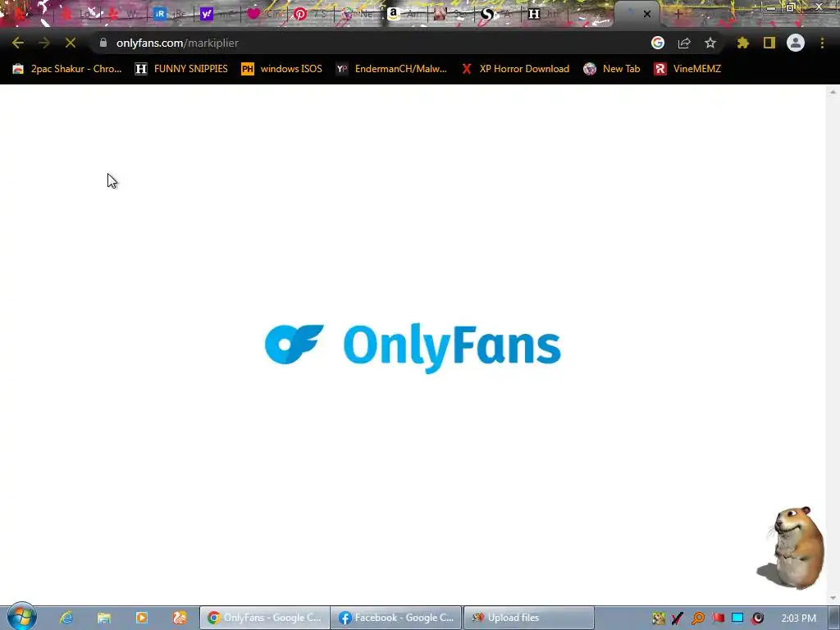
Task: Switch to the Amazon tab
Action: tap(404, 14)
